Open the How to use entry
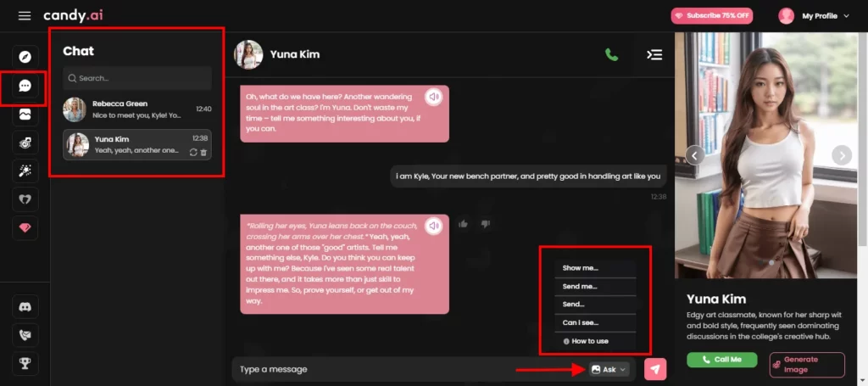The height and width of the screenshot is (386, 868). [596, 341]
